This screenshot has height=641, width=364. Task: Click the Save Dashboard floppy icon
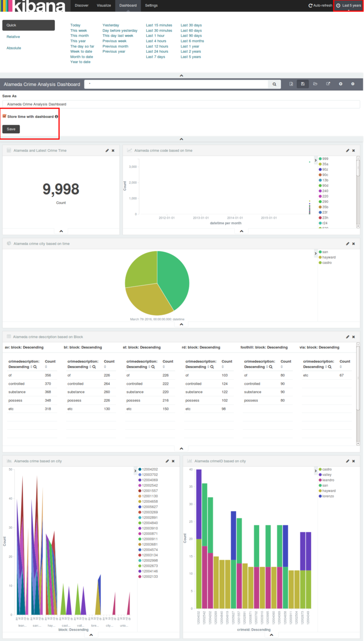coord(303,84)
